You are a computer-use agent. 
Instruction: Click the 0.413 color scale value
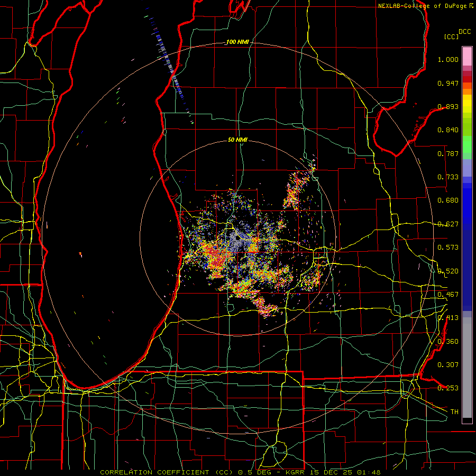tap(448, 318)
